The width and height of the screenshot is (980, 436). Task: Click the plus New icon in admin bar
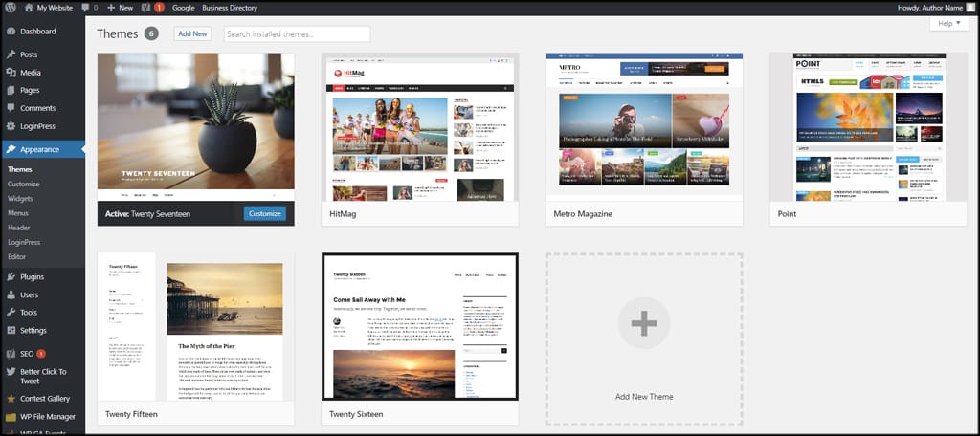(x=111, y=8)
